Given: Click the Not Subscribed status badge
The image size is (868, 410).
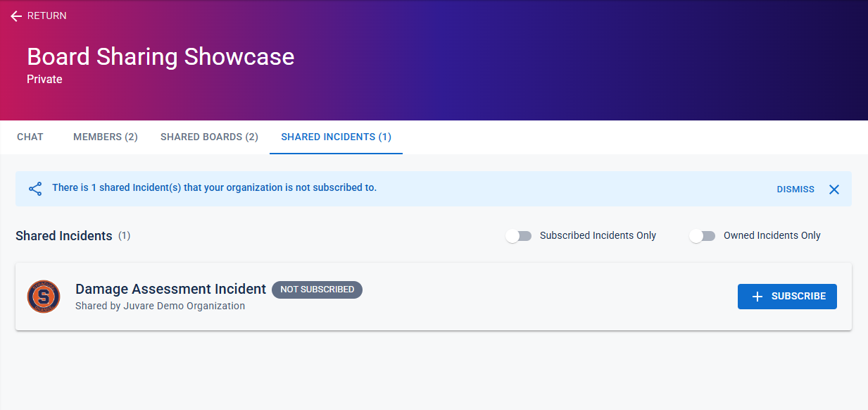Looking at the screenshot, I should click(x=317, y=290).
